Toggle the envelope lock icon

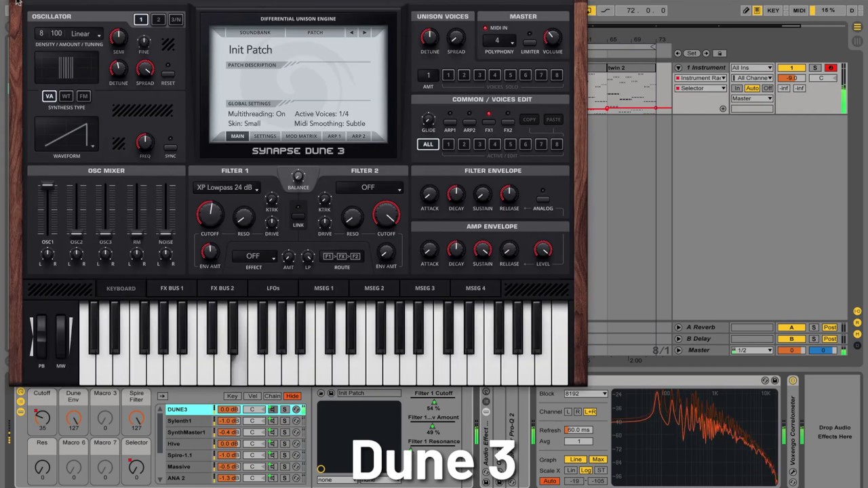coord(720,54)
